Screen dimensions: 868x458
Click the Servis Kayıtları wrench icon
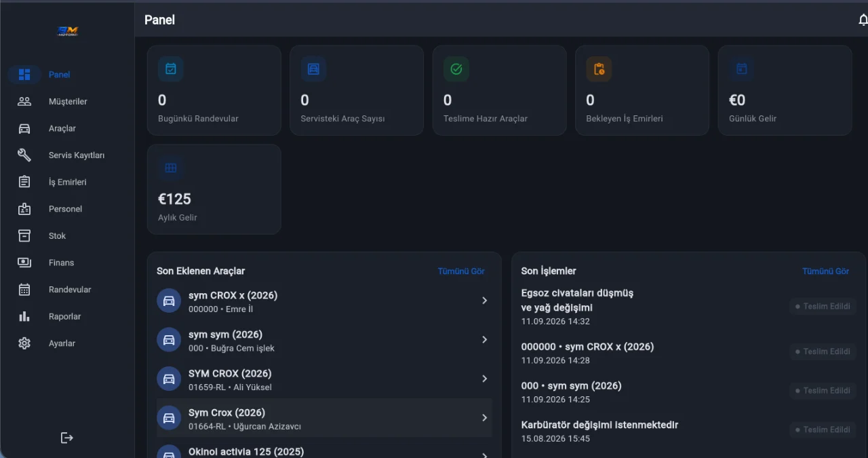[24, 155]
